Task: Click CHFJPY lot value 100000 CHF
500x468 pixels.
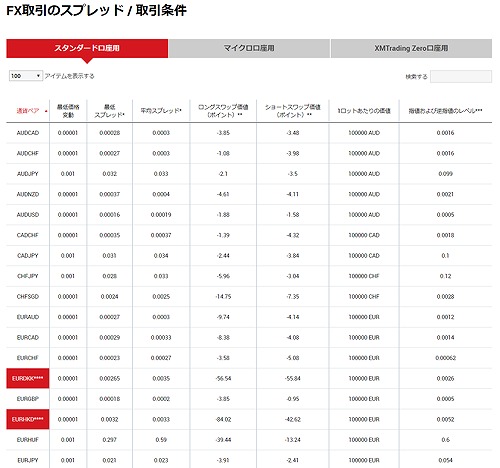Action: click(x=364, y=276)
